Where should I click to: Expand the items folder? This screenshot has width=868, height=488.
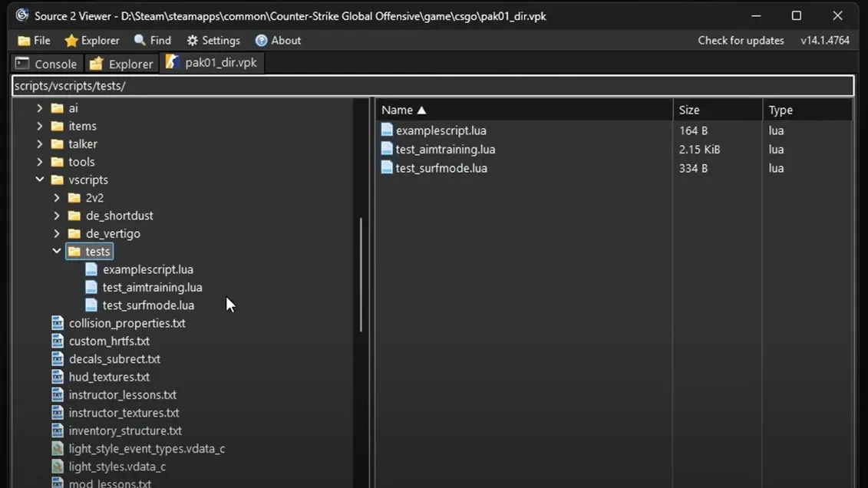tap(39, 126)
